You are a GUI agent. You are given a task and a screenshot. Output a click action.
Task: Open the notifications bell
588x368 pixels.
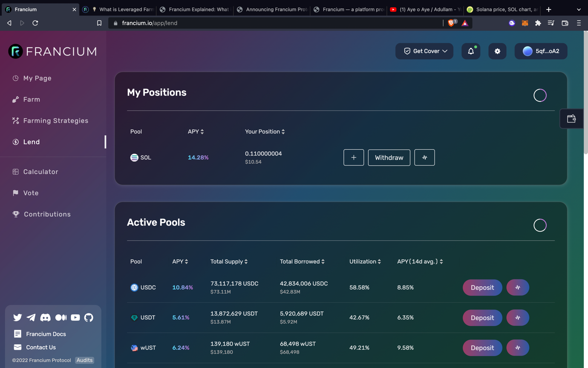pyautogui.click(x=471, y=51)
